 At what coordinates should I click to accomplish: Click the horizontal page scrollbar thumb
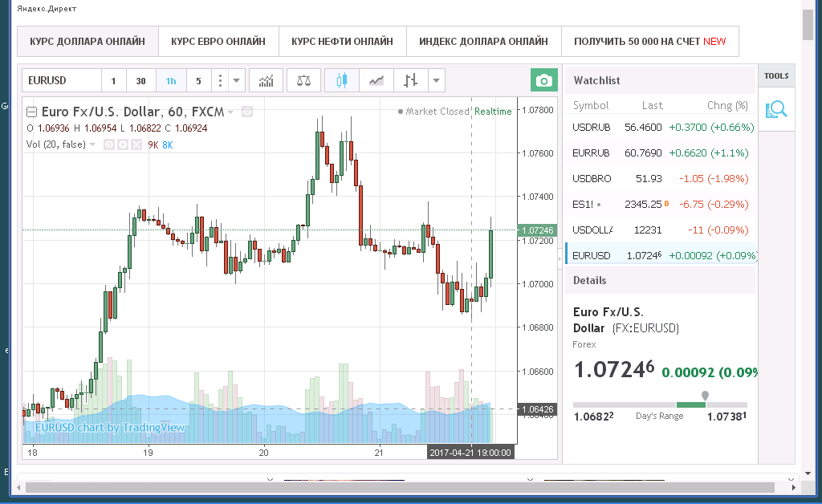(400, 488)
